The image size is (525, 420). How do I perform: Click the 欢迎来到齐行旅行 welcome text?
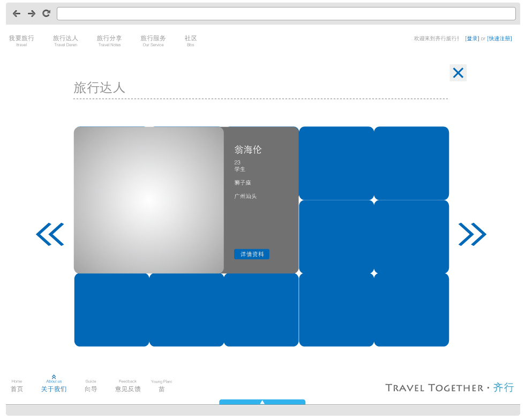pyautogui.click(x=436, y=39)
